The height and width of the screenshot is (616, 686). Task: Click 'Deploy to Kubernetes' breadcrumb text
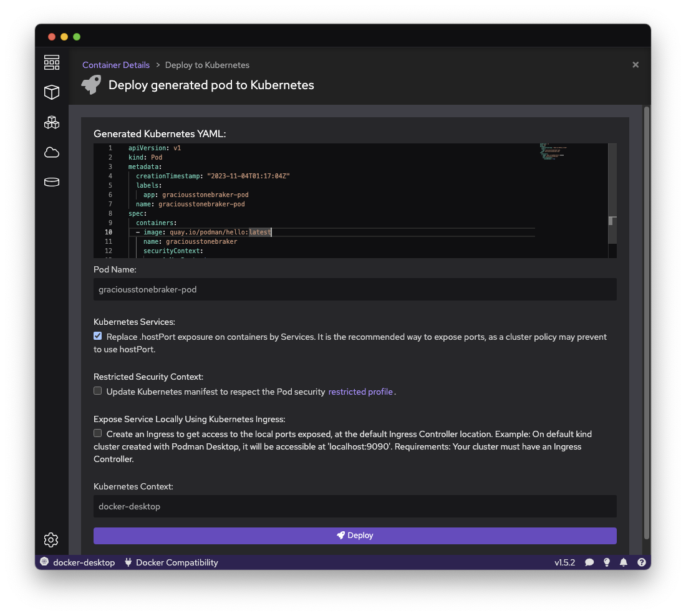(x=207, y=65)
